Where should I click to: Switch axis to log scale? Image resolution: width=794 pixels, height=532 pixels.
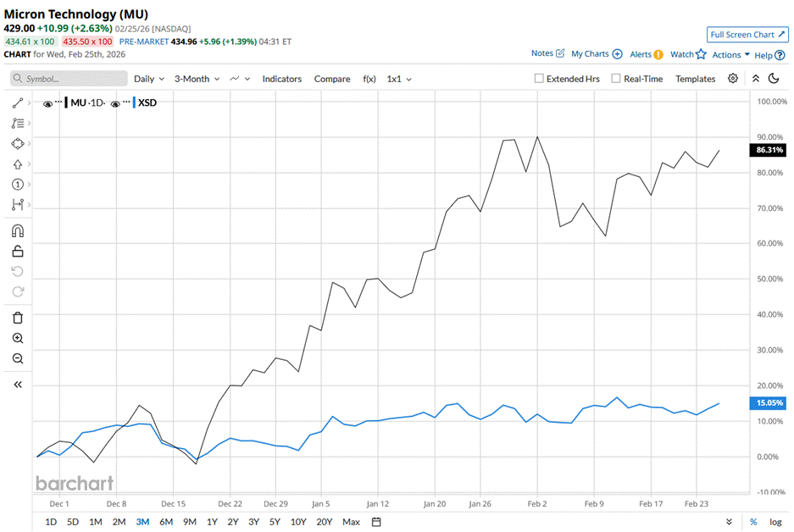[775, 522]
